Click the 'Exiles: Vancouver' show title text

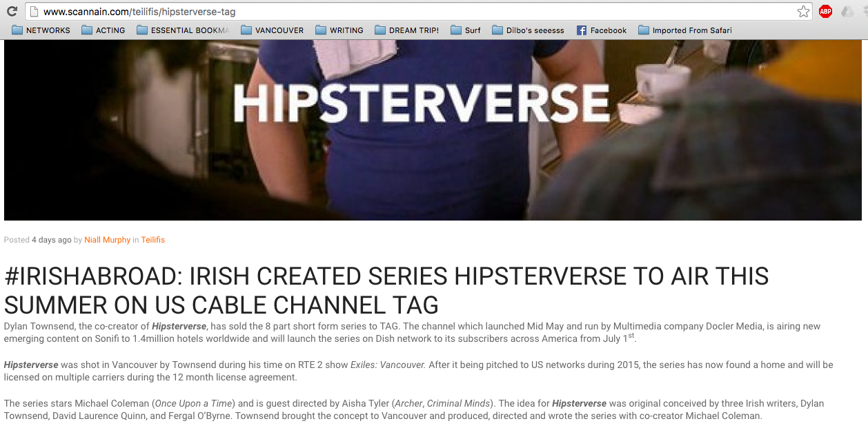pyautogui.click(x=388, y=365)
